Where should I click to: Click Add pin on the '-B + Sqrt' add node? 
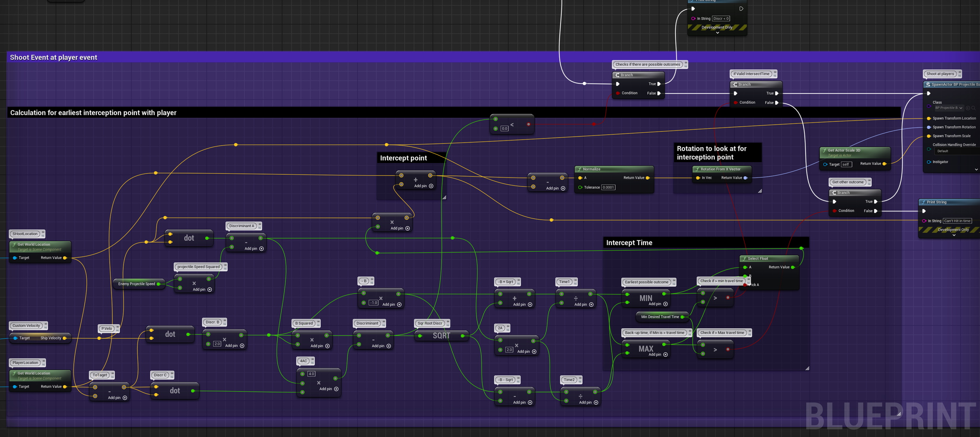point(523,304)
